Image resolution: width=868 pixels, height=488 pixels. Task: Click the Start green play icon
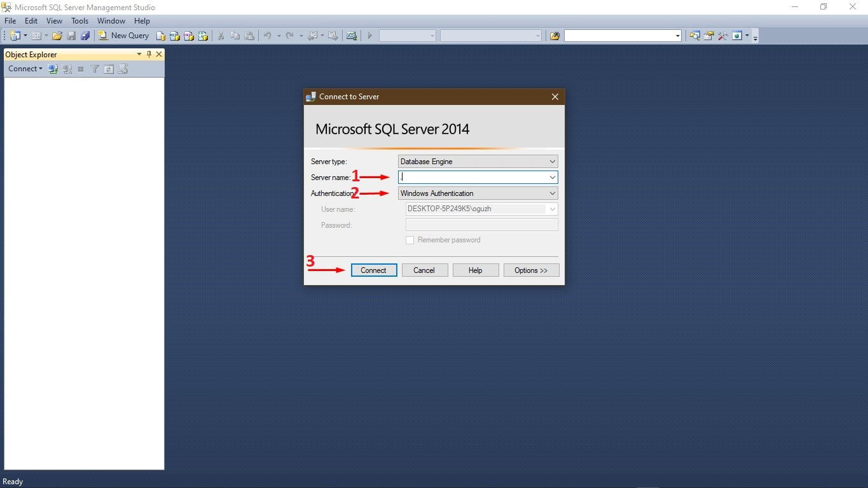(369, 36)
